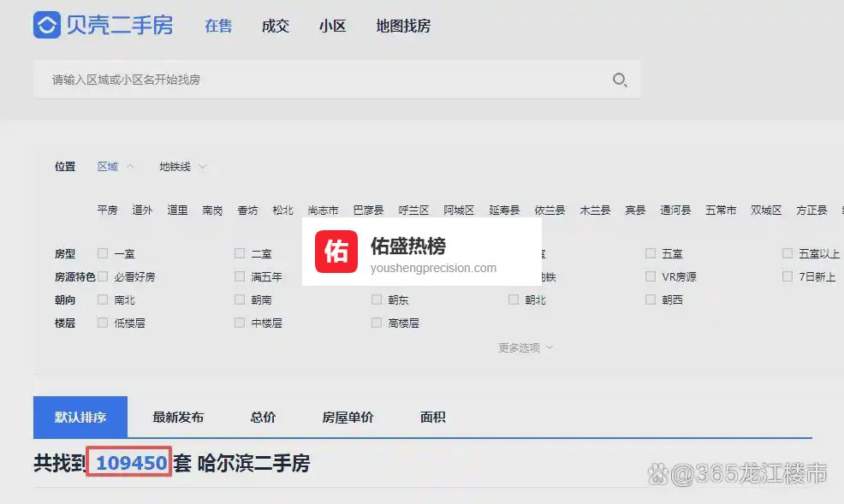Click the Beike house logo icon
Viewport: 844px width, 504px height.
[x=47, y=25]
